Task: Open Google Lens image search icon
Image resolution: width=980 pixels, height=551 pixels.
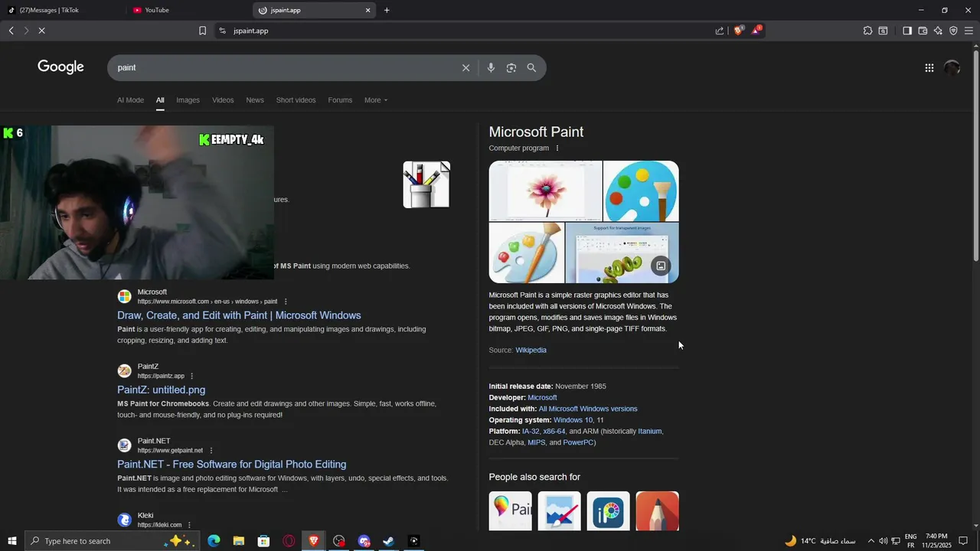Action: tap(511, 68)
